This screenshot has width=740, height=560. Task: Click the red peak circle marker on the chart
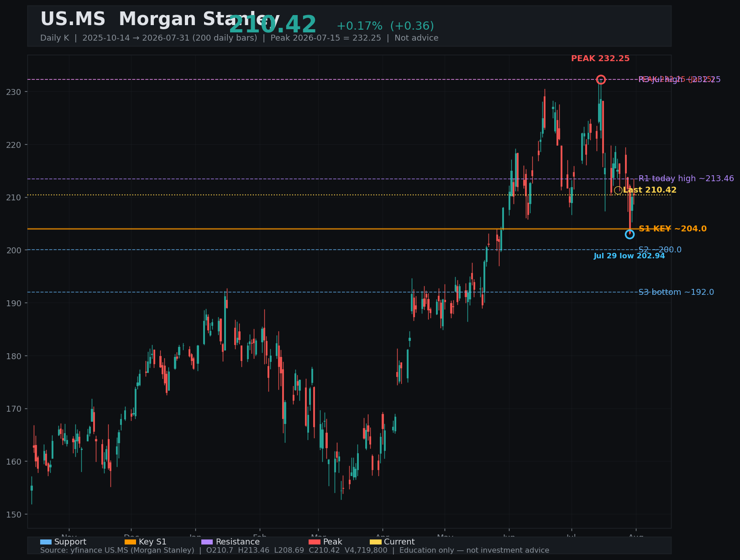point(601,79)
